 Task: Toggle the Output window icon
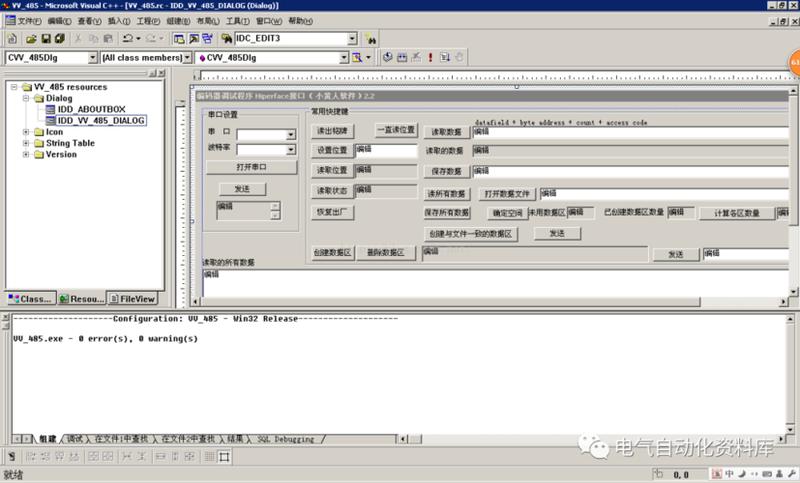pos(194,39)
